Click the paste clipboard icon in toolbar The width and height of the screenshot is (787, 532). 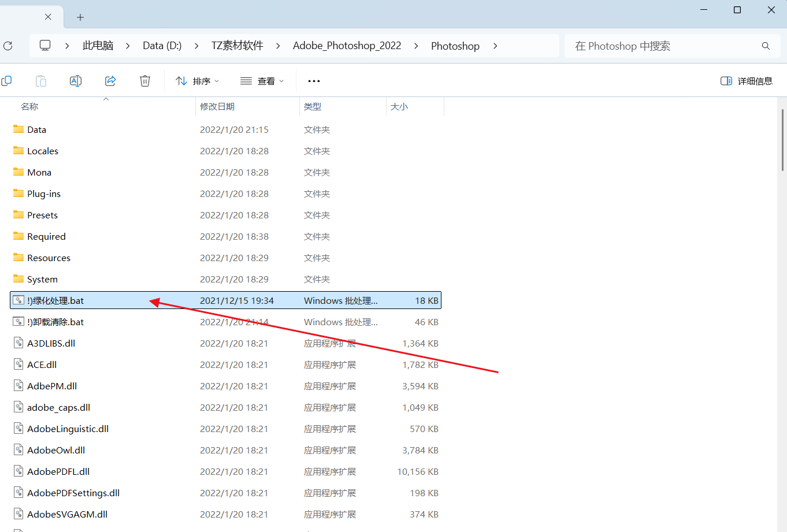[41, 81]
